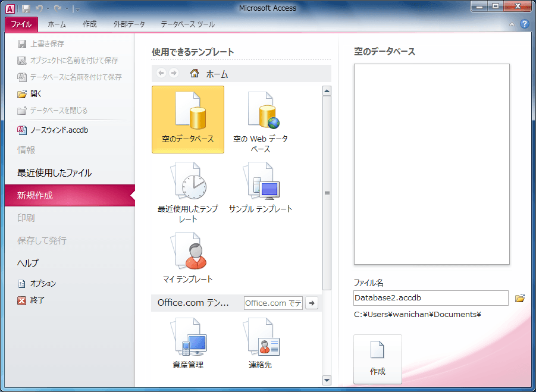Choose データベースを閉じる in the menu
536x392 pixels.
pyautogui.click(x=52, y=111)
